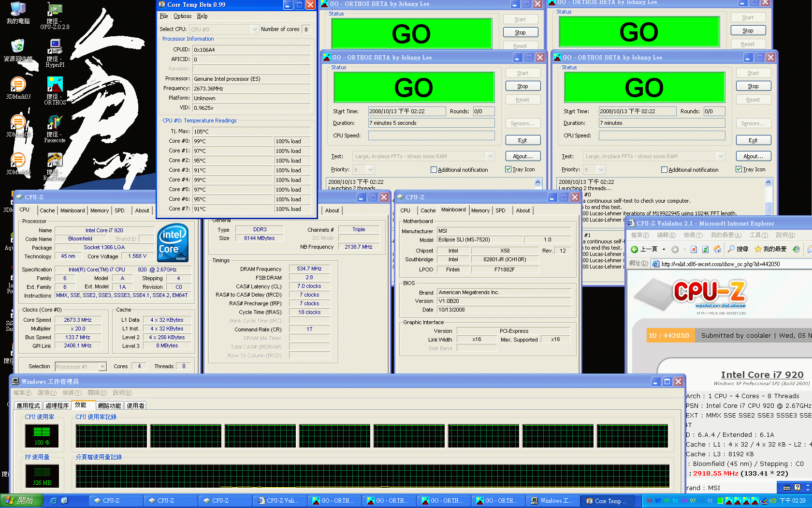Click Stop in 7 minutes 5 seconds ORTHOS window
Viewport: 812px width, 508px height.
tap(523, 86)
